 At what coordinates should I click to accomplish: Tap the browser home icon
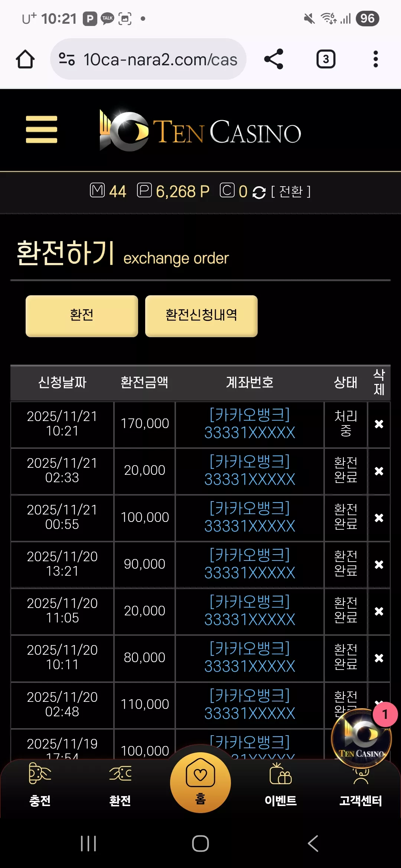tap(25, 59)
